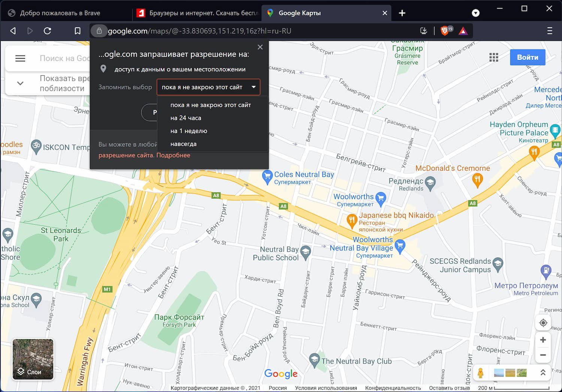Open the Google apps grid
The width and height of the screenshot is (562, 392).
(x=494, y=57)
